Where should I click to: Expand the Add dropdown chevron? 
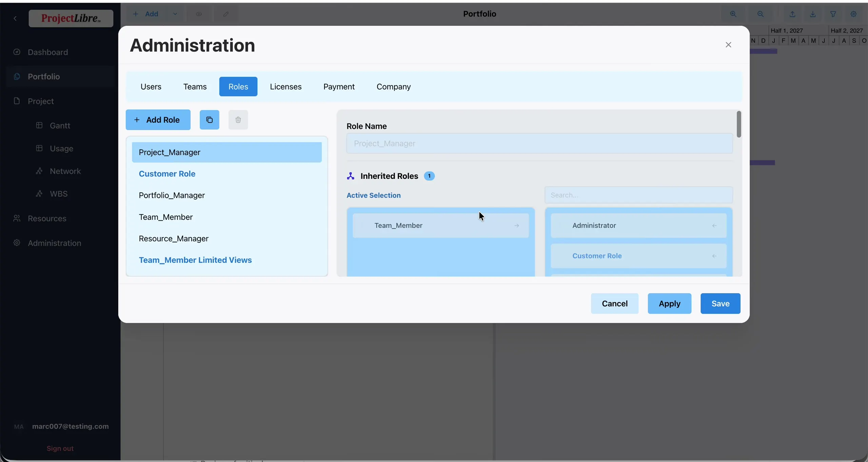coord(175,14)
